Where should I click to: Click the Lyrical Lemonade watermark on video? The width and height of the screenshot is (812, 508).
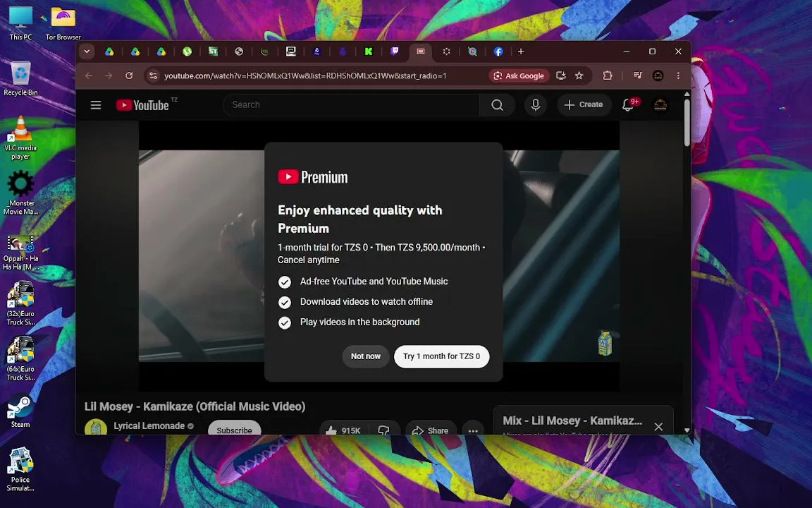coord(605,343)
